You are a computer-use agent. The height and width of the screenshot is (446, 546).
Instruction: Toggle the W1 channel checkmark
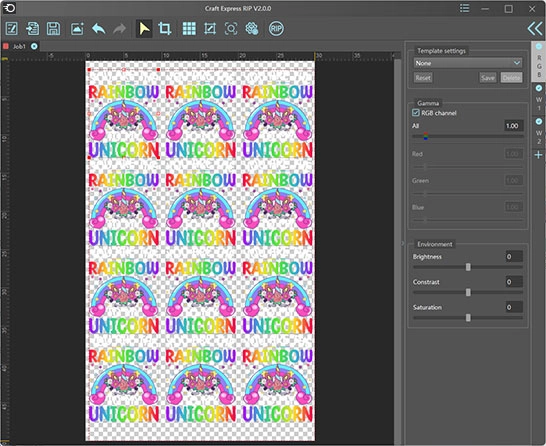pos(539,88)
